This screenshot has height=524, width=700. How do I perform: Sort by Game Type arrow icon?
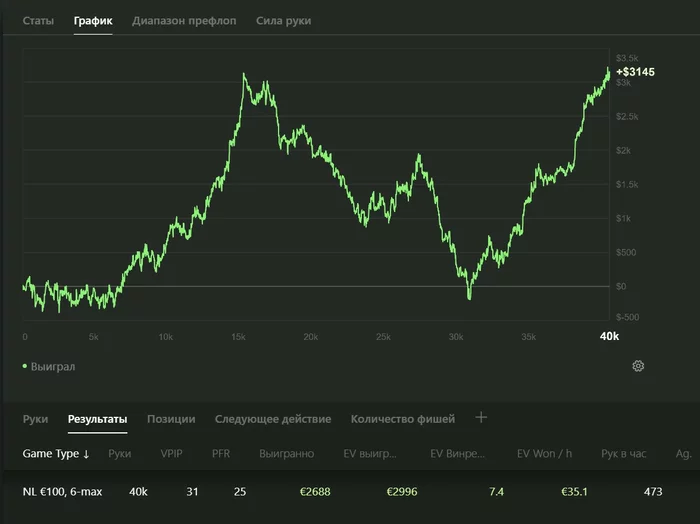click(x=86, y=454)
